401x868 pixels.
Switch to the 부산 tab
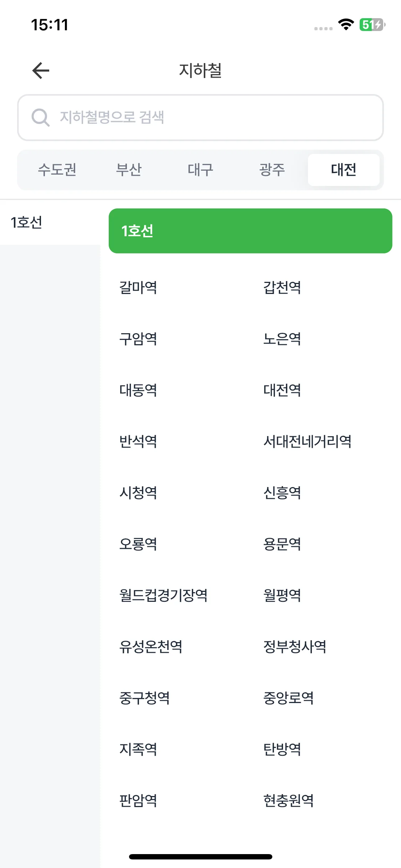(129, 170)
